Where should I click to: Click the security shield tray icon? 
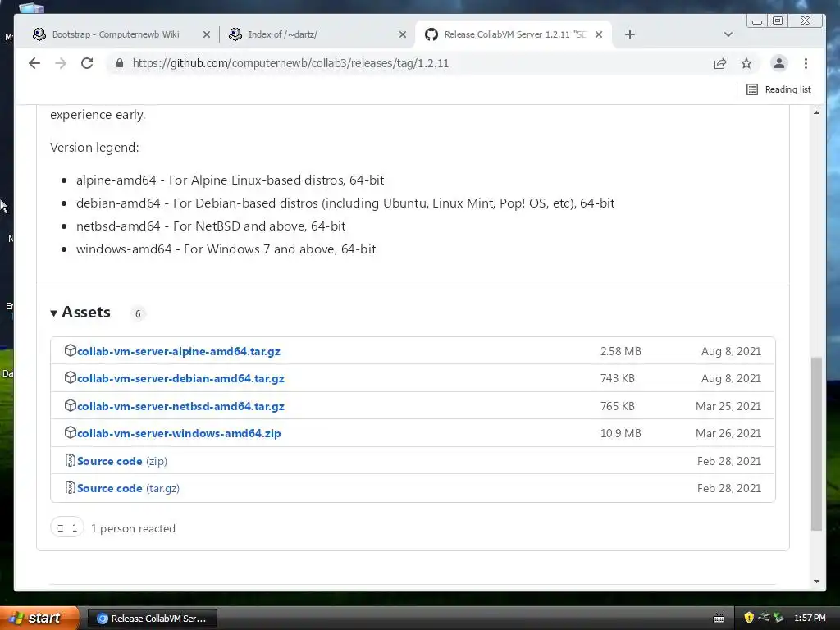point(749,618)
